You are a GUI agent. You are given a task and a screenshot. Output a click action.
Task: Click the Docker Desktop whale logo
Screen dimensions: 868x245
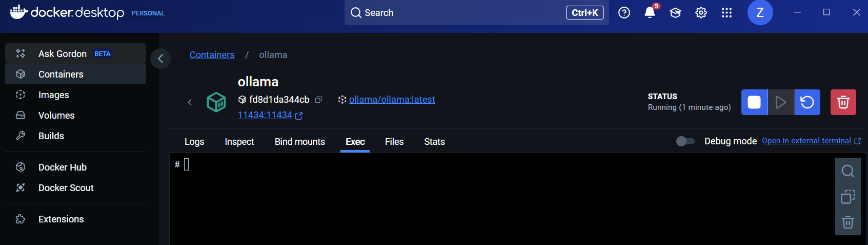click(x=19, y=12)
